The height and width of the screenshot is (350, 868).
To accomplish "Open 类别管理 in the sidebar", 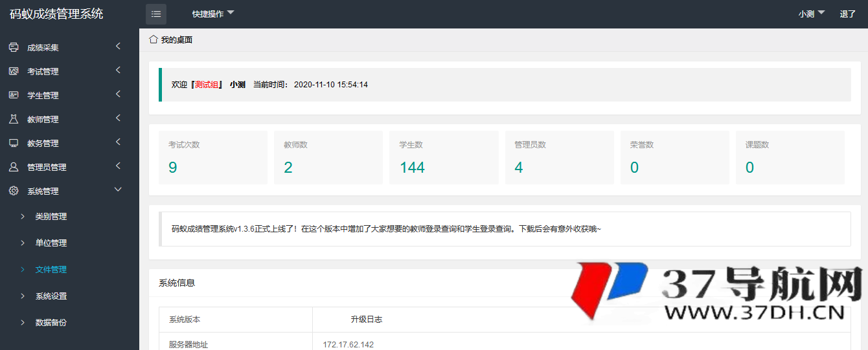I will (51, 217).
